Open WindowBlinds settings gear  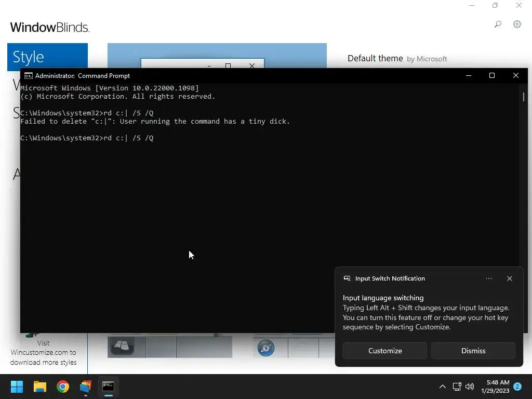517,24
